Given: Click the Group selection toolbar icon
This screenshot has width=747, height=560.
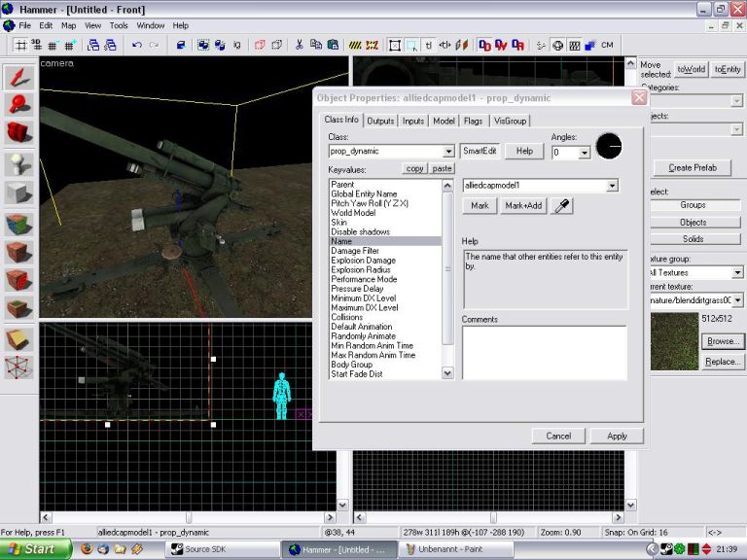Looking at the screenshot, I should (x=203, y=46).
